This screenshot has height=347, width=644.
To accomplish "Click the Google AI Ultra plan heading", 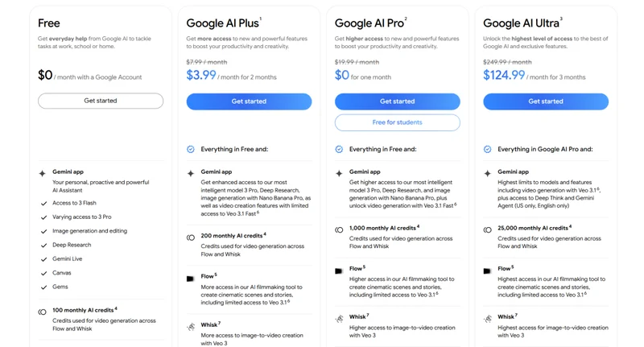I will click(521, 23).
